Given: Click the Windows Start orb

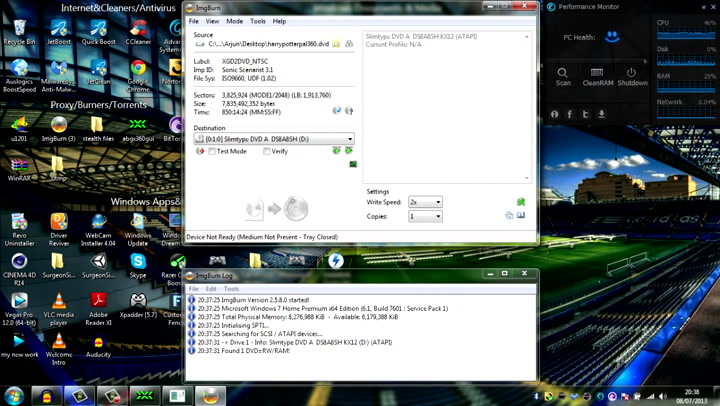Looking at the screenshot, I should pos(14,395).
